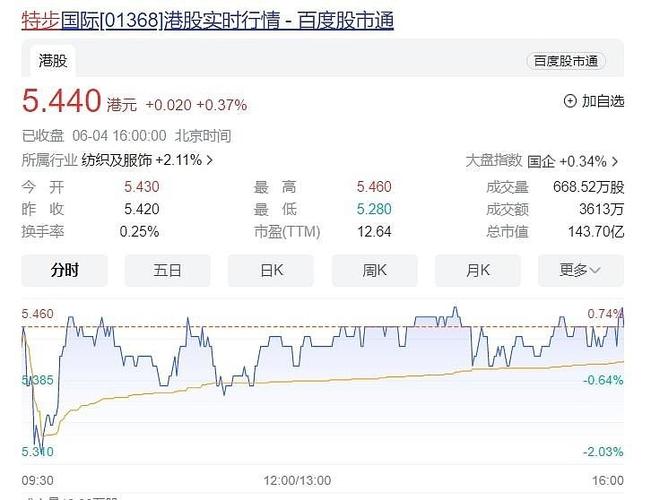Click the 换手率 value 0.25%

tap(140, 231)
